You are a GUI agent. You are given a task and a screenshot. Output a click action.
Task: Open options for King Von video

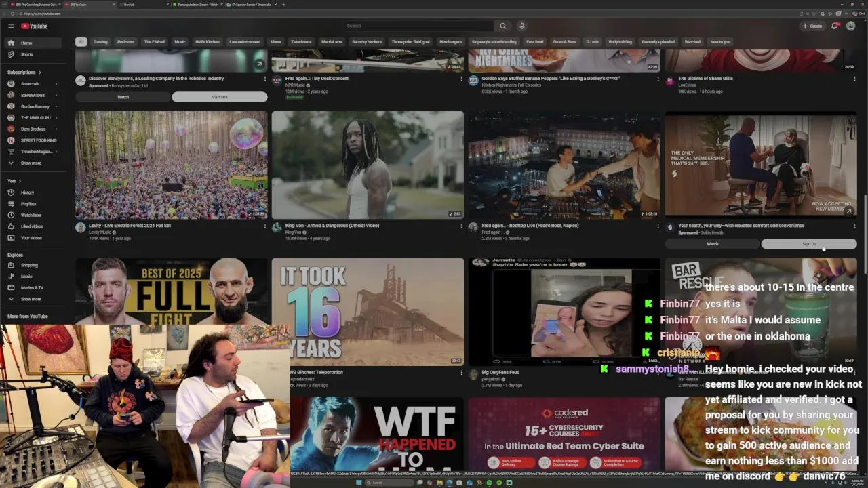[461, 226]
